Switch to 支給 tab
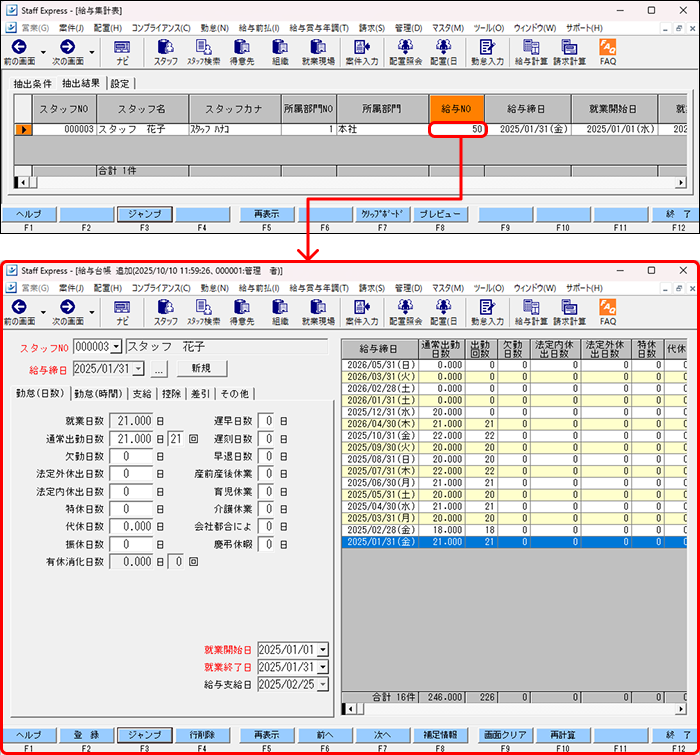 coord(142,394)
